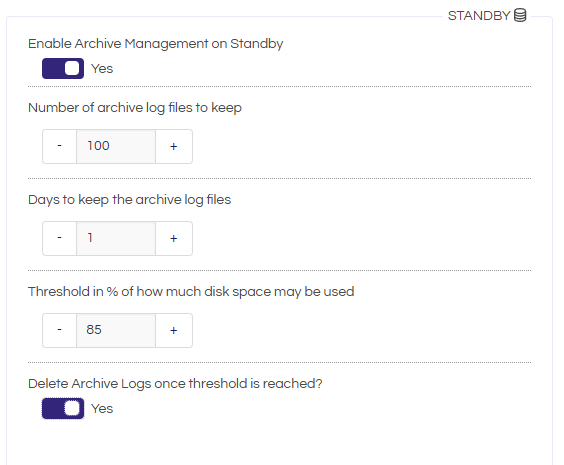Click the STANDBY section header label
This screenshot has width=564, height=465.
[x=479, y=16]
